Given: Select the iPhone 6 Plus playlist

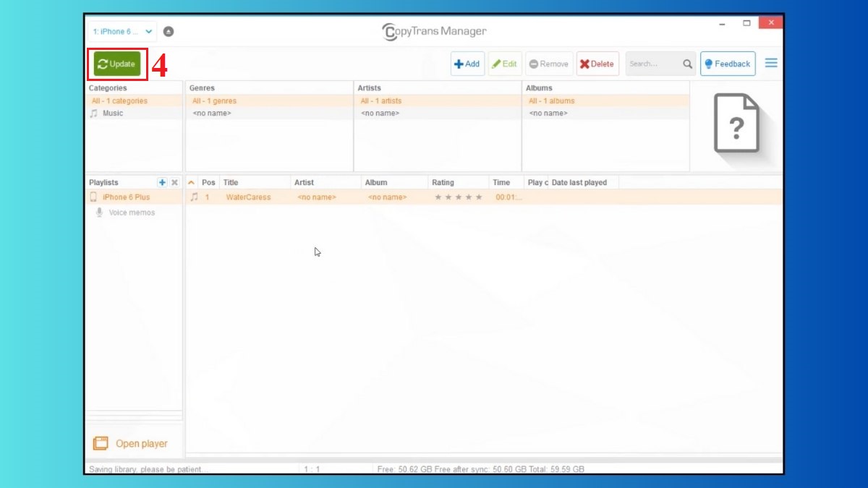Looking at the screenshot, I should point(134,197).
